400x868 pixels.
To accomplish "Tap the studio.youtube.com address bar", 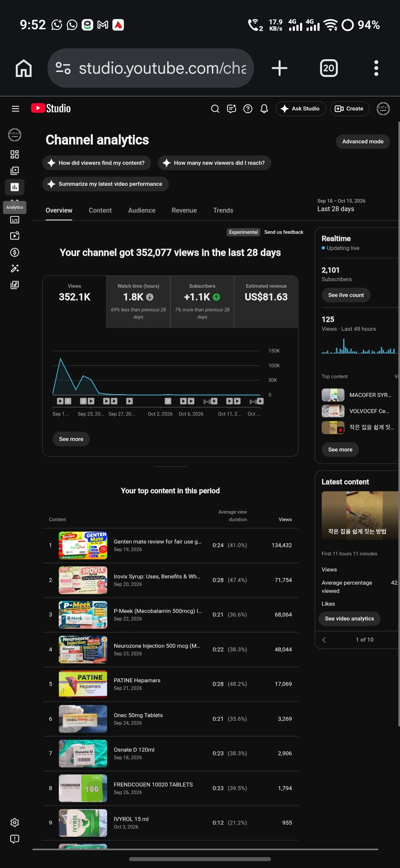I will click(151, 68).
